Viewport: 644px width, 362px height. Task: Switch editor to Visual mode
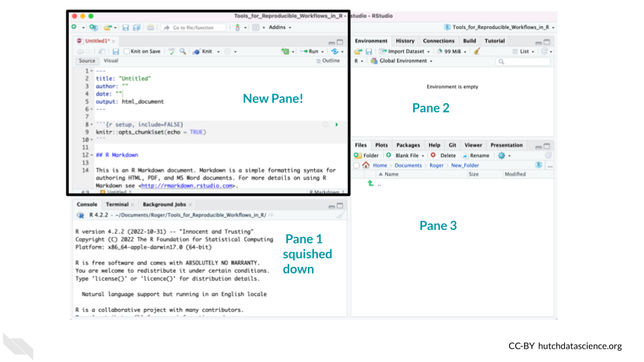click(111, 60)
